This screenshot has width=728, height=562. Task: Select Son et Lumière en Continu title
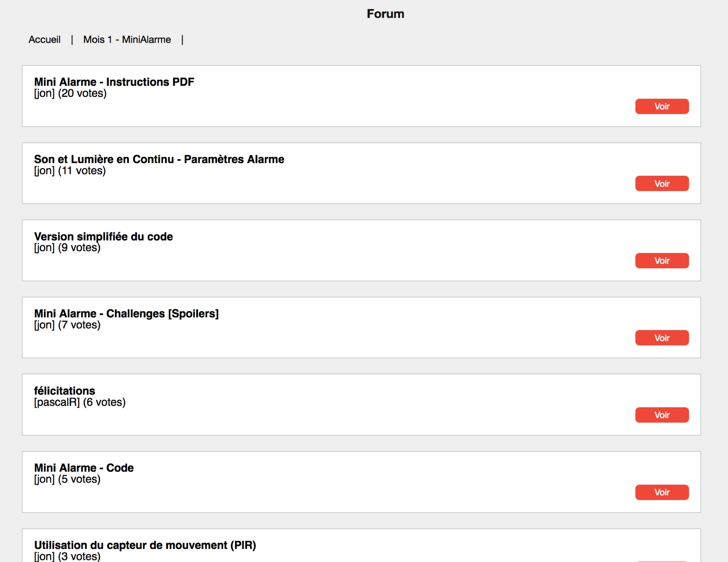tap(159, 159)
